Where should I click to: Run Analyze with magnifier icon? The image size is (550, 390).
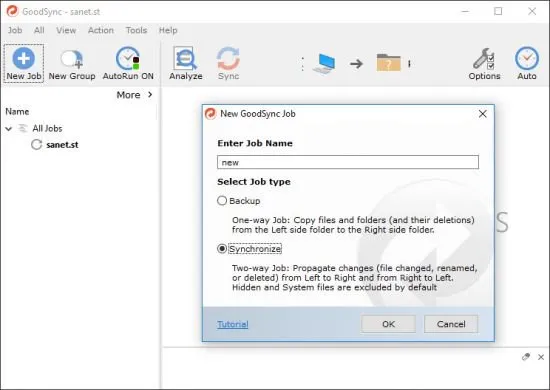click(185, 59)
